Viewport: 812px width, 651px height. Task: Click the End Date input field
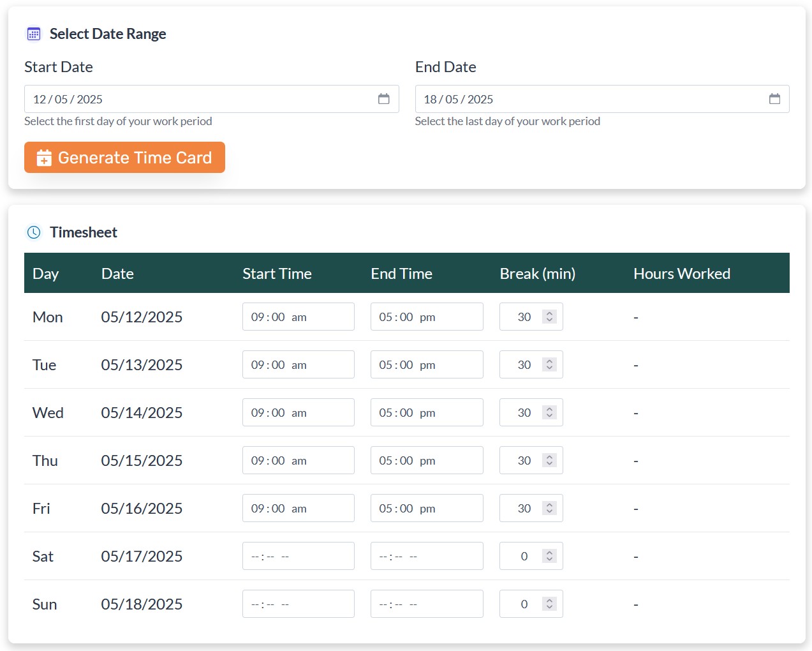587,99
